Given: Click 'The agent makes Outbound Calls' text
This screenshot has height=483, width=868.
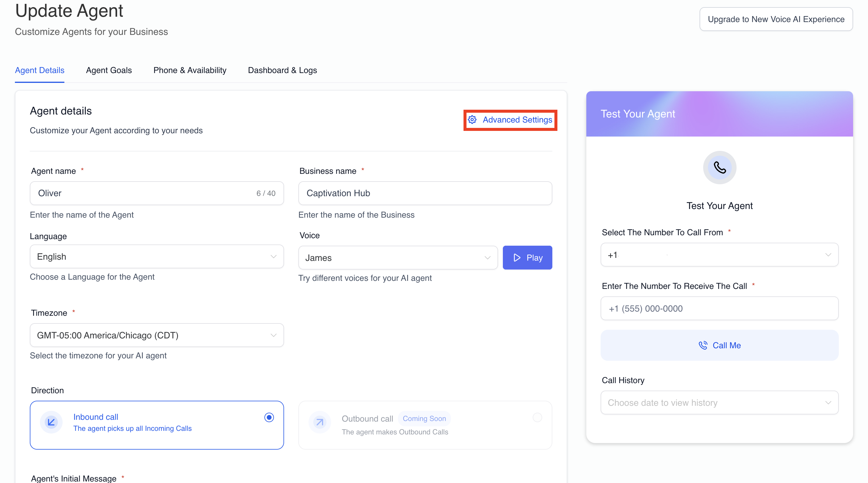Looking at the screenshot, I should pos(395,432).
